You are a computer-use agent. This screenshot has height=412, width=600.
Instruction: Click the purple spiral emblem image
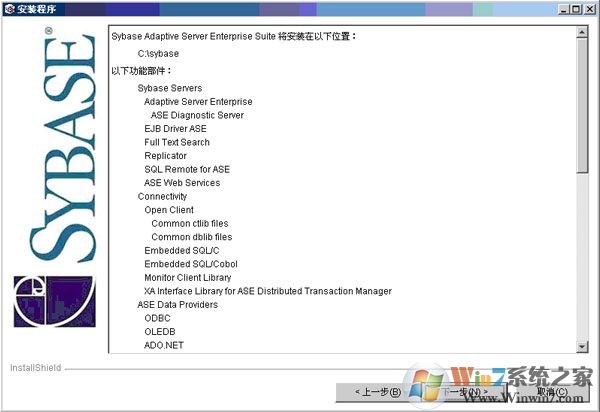(x=55, y=301)
